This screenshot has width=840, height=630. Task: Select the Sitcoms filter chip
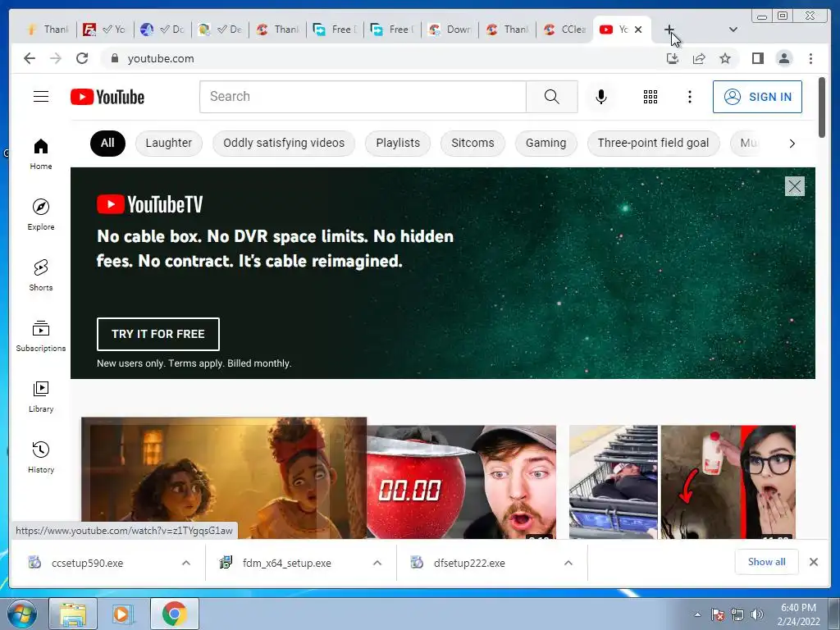(472, 143)
